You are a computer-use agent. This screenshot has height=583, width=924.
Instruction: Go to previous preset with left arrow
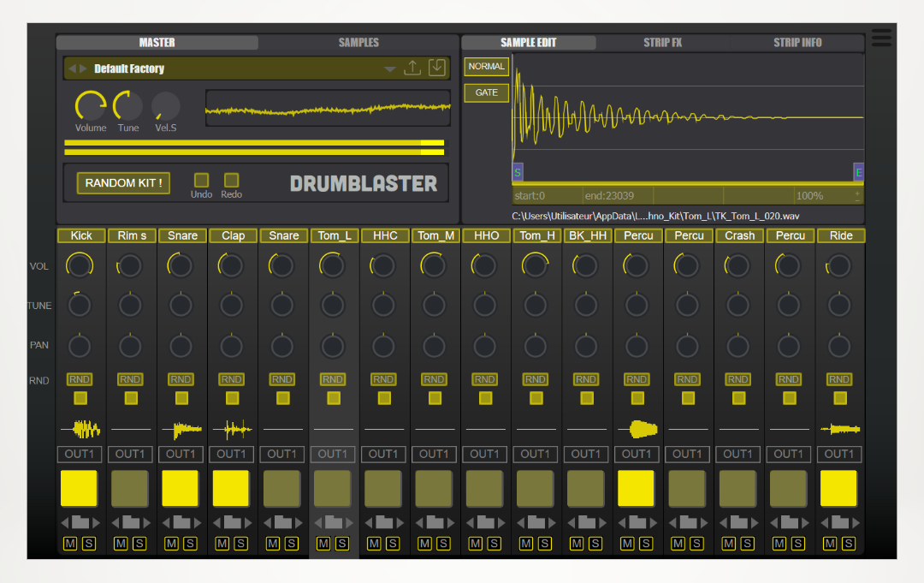coord(73,68)
